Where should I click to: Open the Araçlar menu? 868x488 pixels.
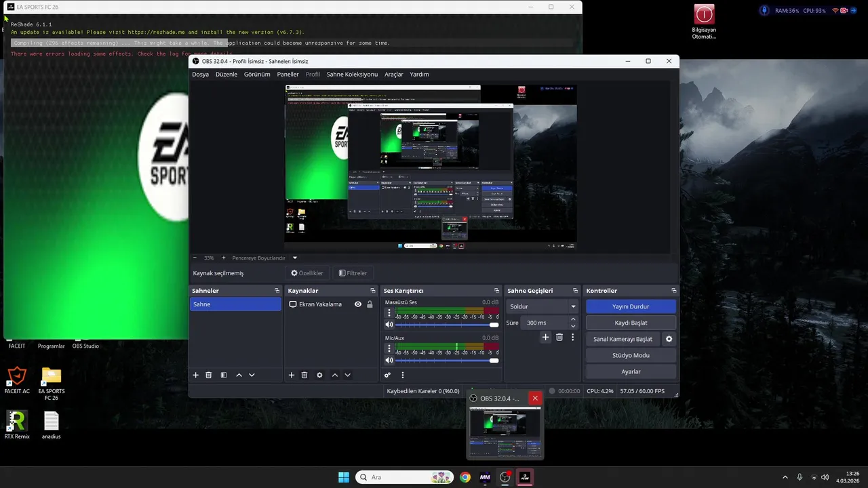pyautogui.click(x=394, y=75)
